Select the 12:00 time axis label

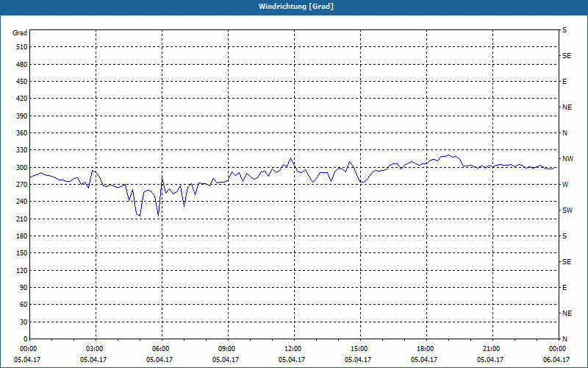(293, 349)
